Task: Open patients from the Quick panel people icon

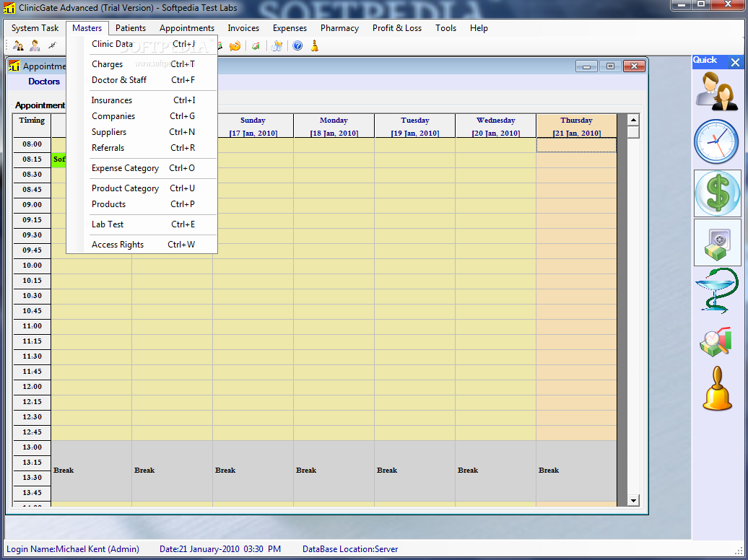Action: (716, 92)
